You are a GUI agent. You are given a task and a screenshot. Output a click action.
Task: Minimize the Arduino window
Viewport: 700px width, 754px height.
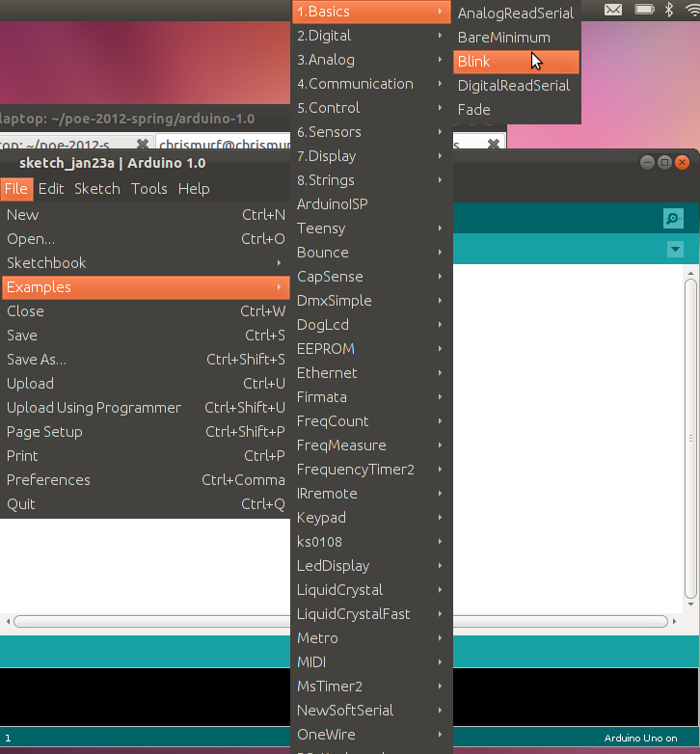pyautogui.click(x=648, y=163)
